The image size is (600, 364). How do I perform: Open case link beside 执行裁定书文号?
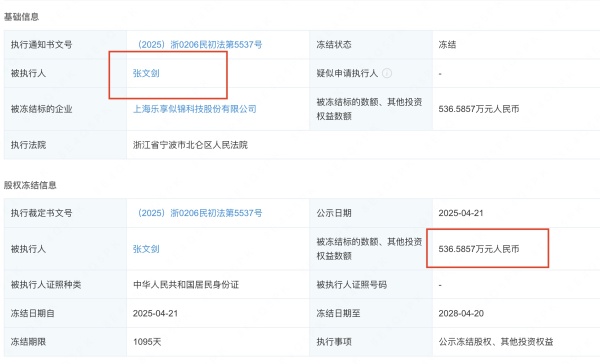pyautogui.click(x=199, y=213)
